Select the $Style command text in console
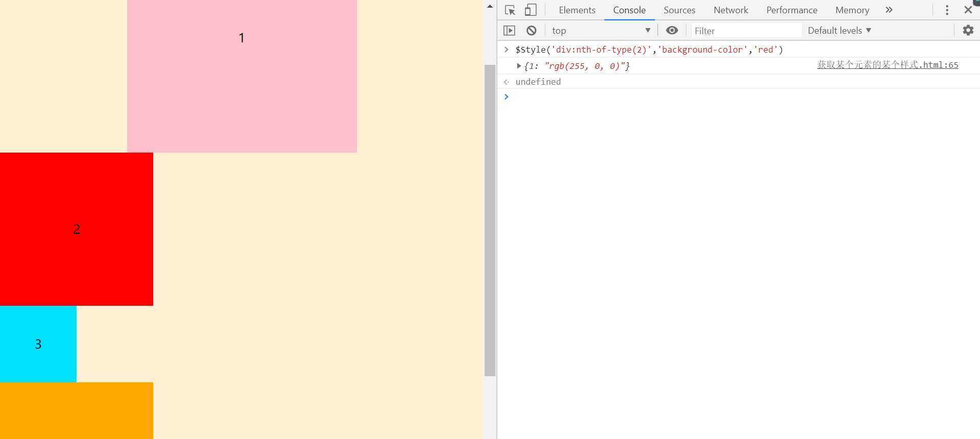The image size is (980, 439). (x=649, y=50)
